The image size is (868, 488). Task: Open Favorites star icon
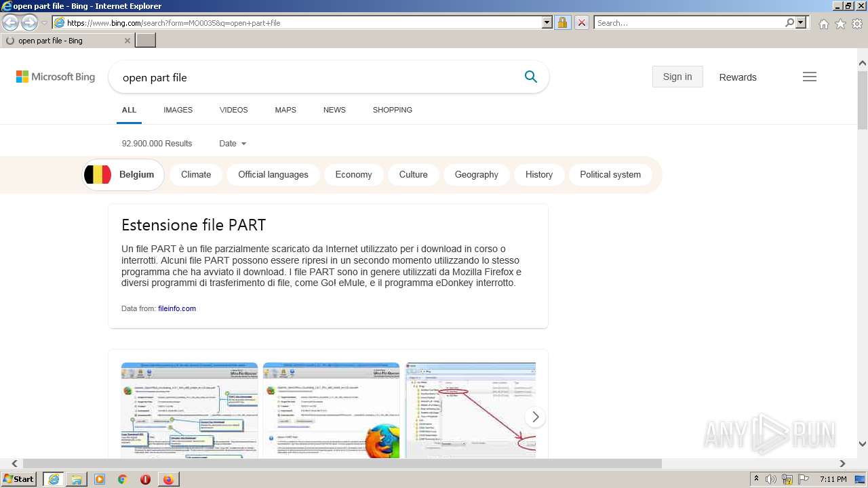tap(840, 23)
